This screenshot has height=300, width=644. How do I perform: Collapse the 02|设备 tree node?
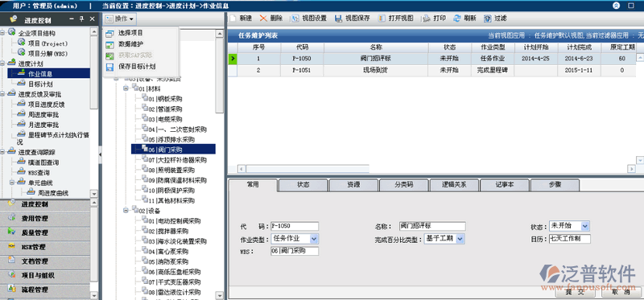click(x=126, y=211)
